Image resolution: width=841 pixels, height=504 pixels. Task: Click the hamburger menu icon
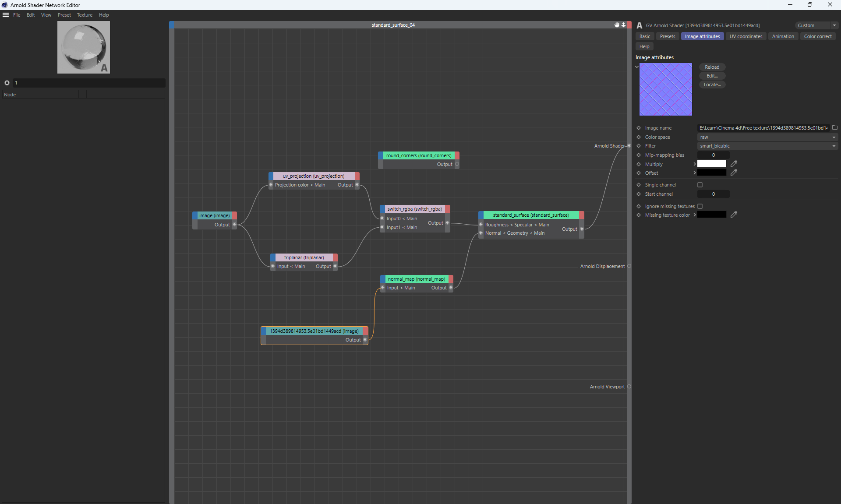point(6,15)
